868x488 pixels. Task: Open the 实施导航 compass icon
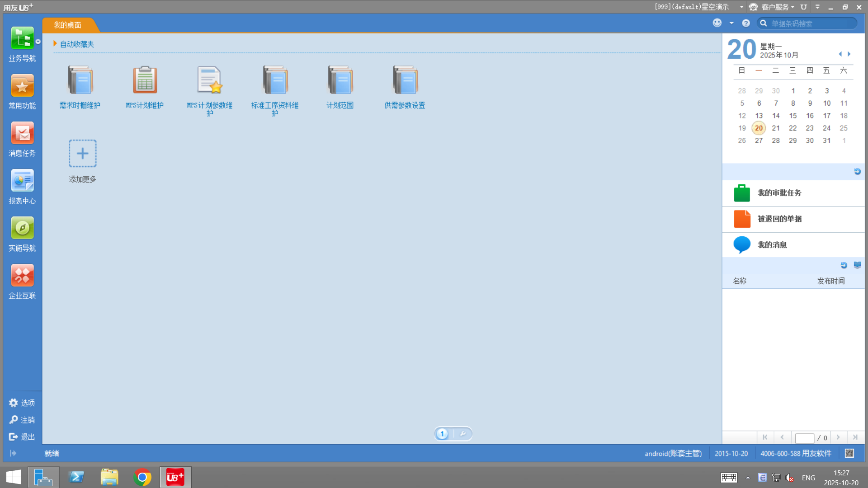(x=22, y=228)
